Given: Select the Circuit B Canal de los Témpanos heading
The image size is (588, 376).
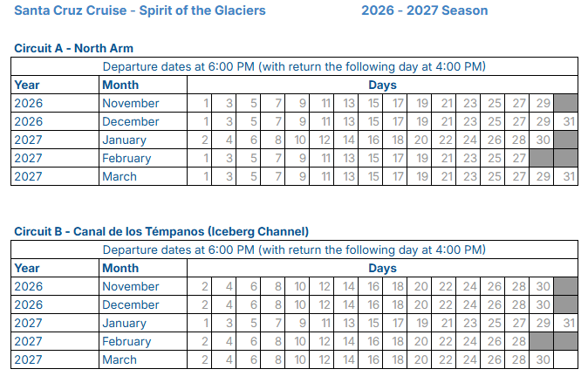Looking at the screenshot, I should [x=161, y=231].
